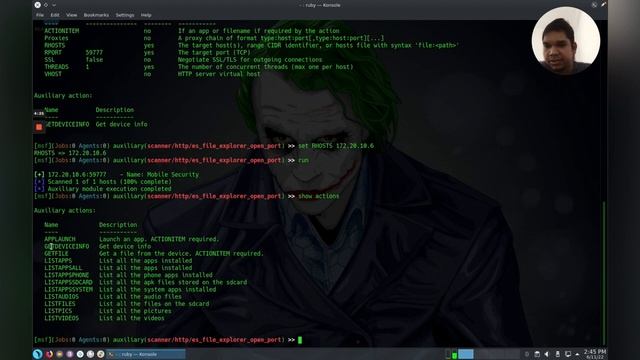Click the APPLAUNCH action name
This screenshot has width=640, height=360.
click(60, 239)
